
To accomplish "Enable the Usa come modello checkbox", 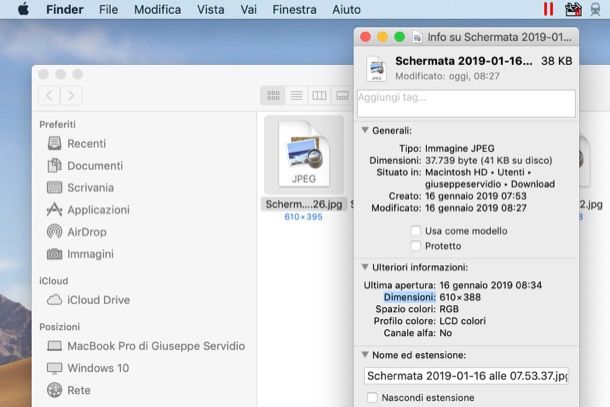I will [x=415, y=231].
